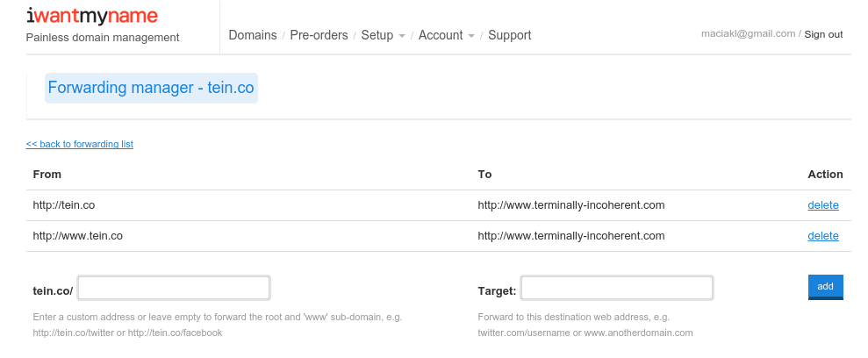
Task: Click the iwantmyname logo
Action: (x=92, y=15)
